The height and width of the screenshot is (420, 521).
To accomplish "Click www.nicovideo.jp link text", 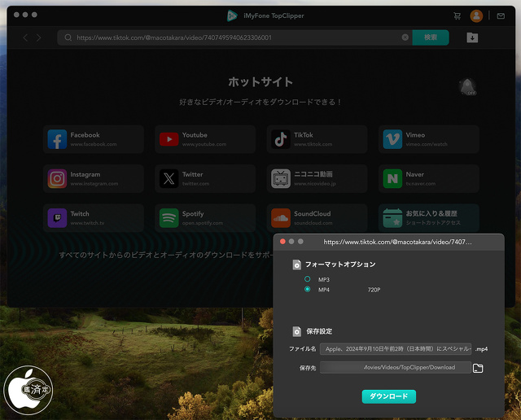I will coord(315,184).
